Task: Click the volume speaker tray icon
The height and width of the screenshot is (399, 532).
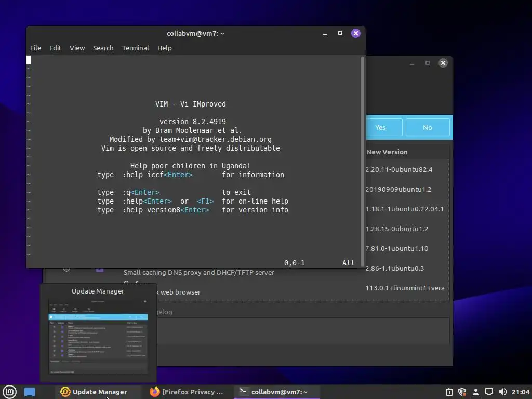Action: pyautogui.click(x=503, y=392)
